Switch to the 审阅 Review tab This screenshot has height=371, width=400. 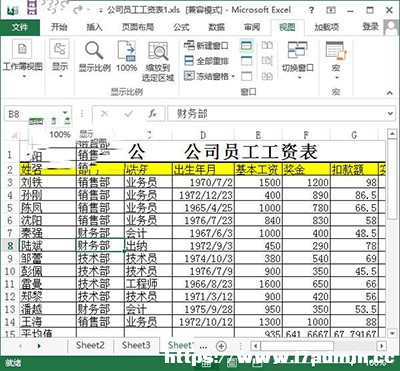252,27
